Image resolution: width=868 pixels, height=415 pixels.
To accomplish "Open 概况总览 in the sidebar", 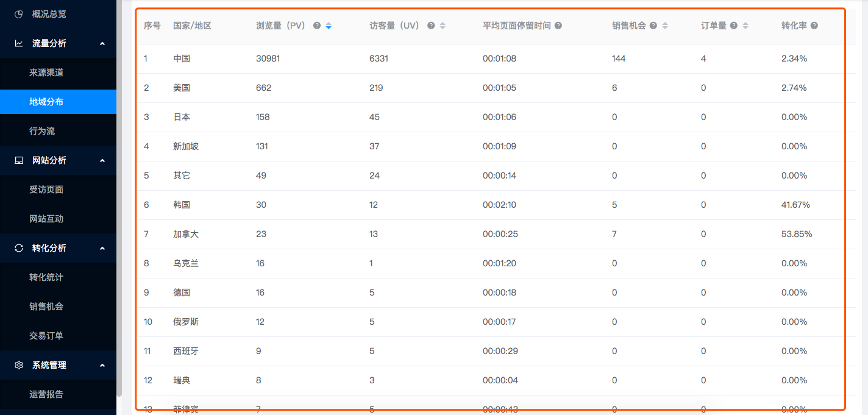I will [49, 14].
